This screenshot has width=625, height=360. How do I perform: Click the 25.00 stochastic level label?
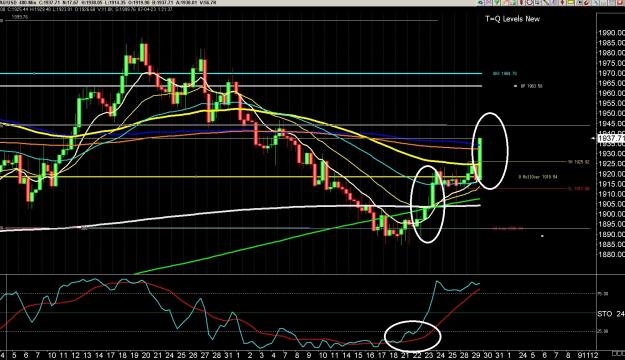click(x=602, y=331)
